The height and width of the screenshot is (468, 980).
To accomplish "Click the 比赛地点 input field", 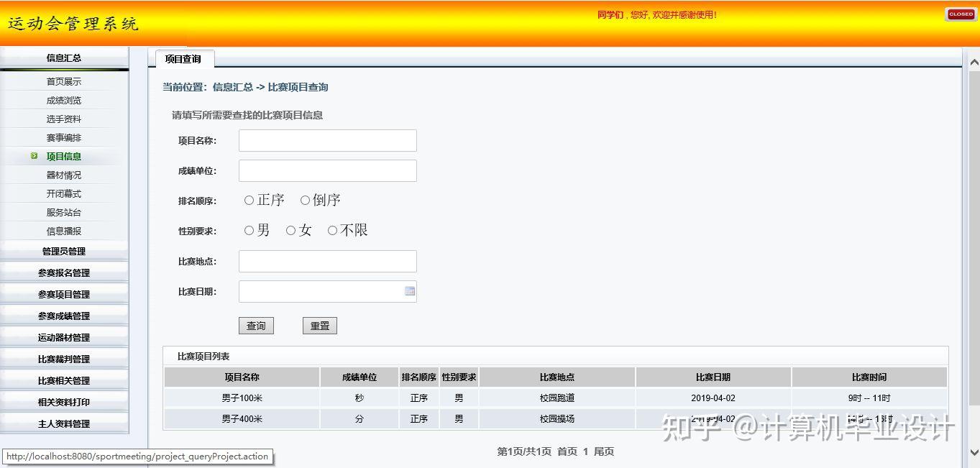I will pos(327,260).
